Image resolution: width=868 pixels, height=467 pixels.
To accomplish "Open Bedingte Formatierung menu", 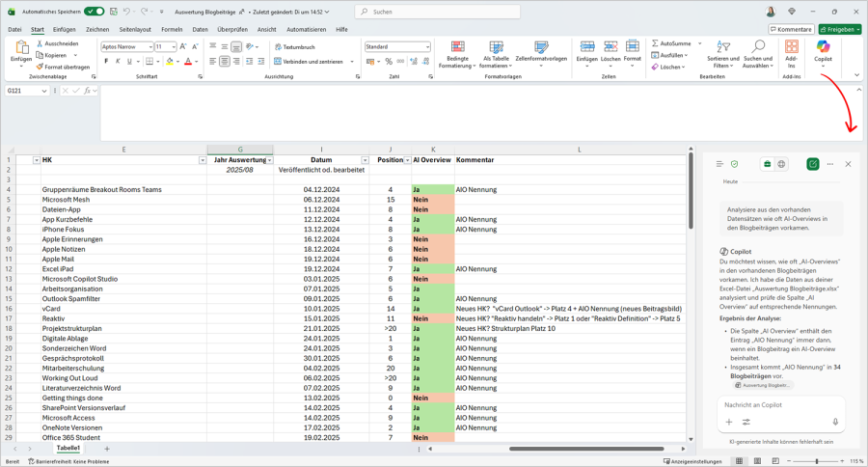I will tap(457, 55).
